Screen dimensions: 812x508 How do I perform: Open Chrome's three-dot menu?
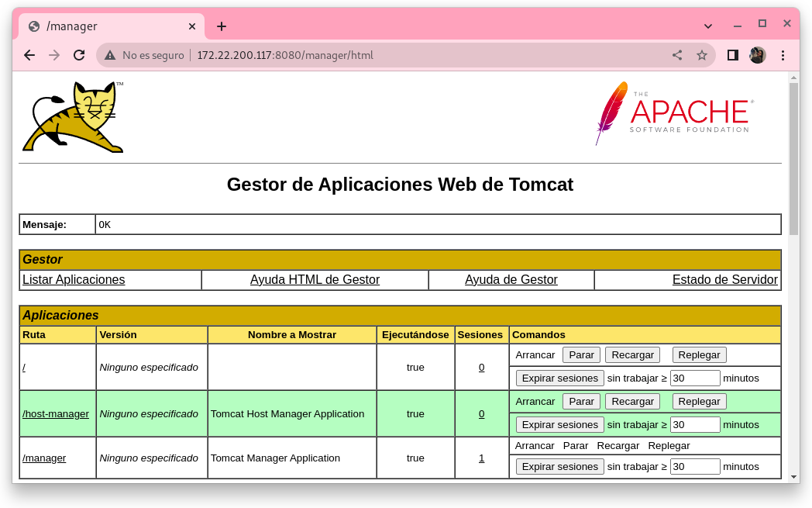point(783,55)
